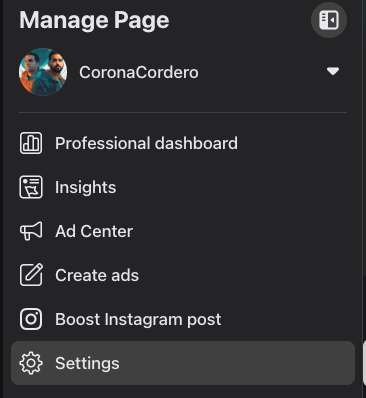Open the CoronaCordero profile picture
Image resolution: width=366 pixels, height=398 pixels.
(43, 72)
